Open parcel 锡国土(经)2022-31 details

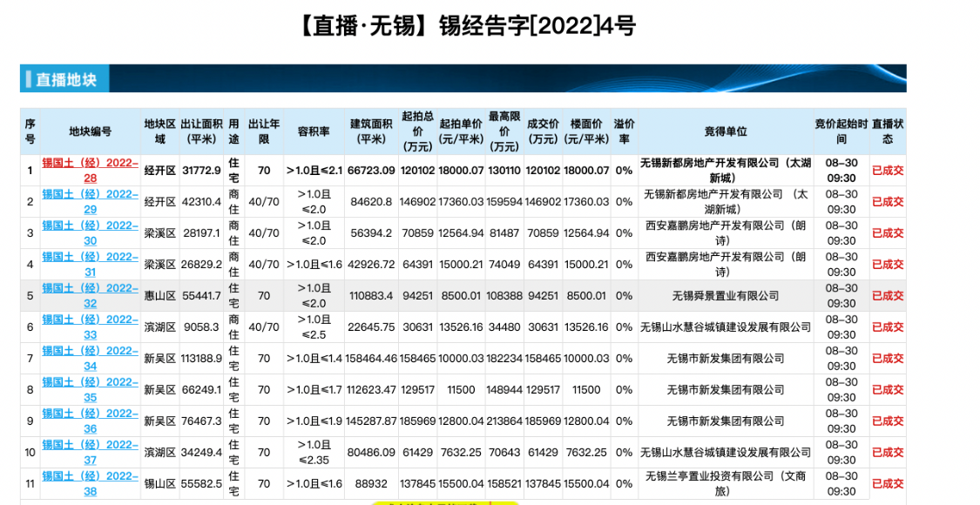coord(90,264)
